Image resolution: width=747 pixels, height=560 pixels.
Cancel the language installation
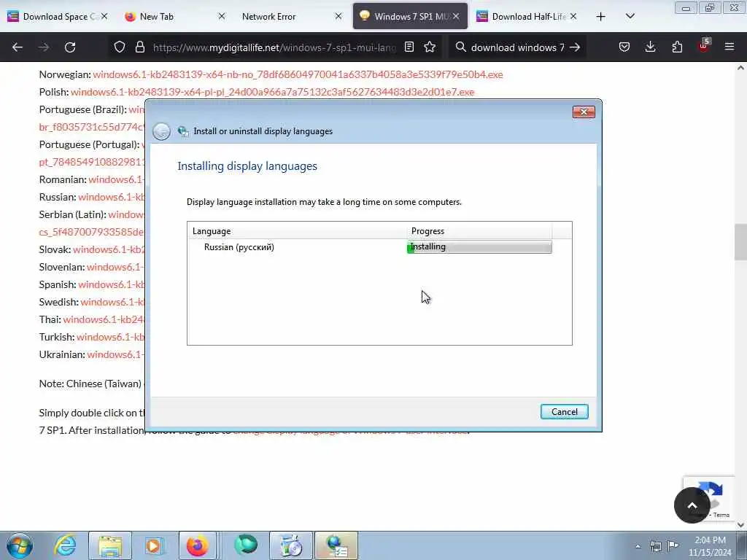[x=565, y=412]
